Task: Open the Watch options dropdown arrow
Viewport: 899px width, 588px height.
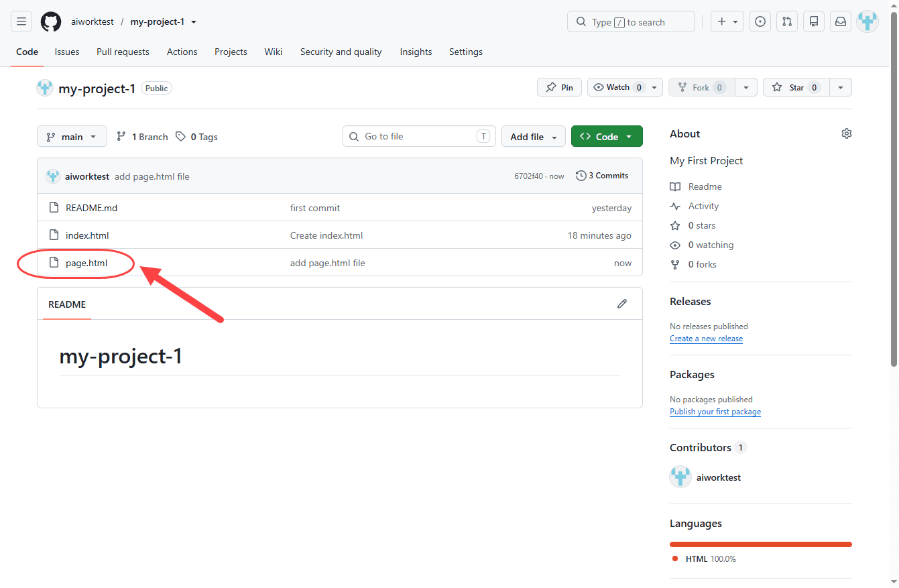Action: click(x=655, y=87)
